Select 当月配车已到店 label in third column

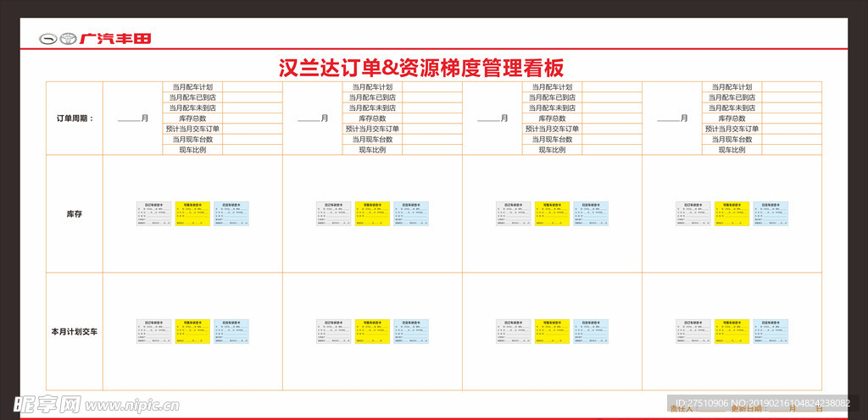552,97
